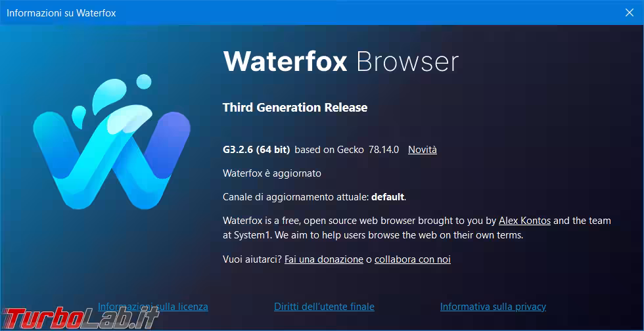Follow the Fai una donazione link

pyautogui.click(x=324, y=259)
